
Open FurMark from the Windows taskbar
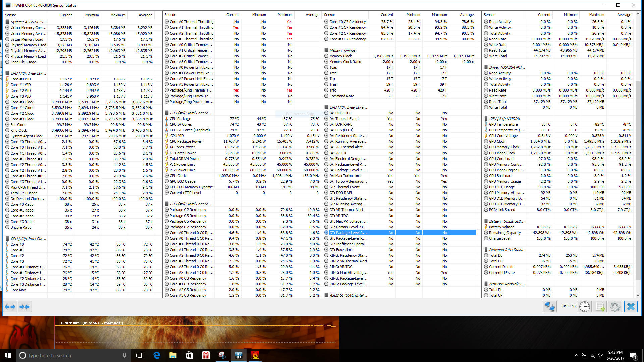(255, 355)
